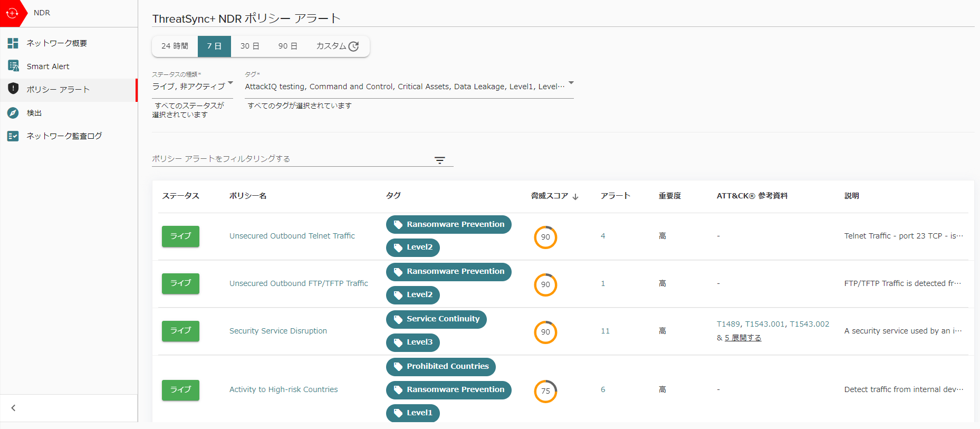
Task: Click the ATT&CK® 参考資料 column header
Action: (x=752, y=196)
